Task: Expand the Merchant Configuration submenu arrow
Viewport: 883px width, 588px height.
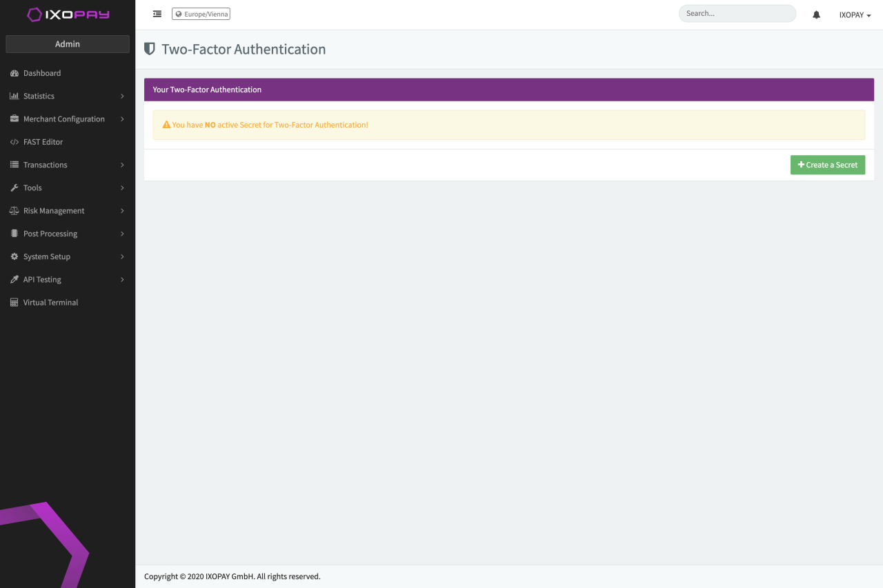Action: (122, 119)
